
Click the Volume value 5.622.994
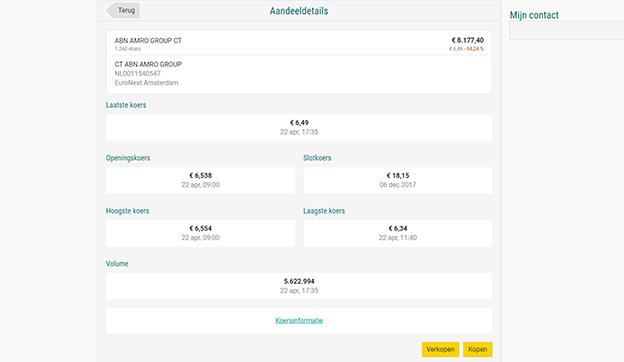299,281
